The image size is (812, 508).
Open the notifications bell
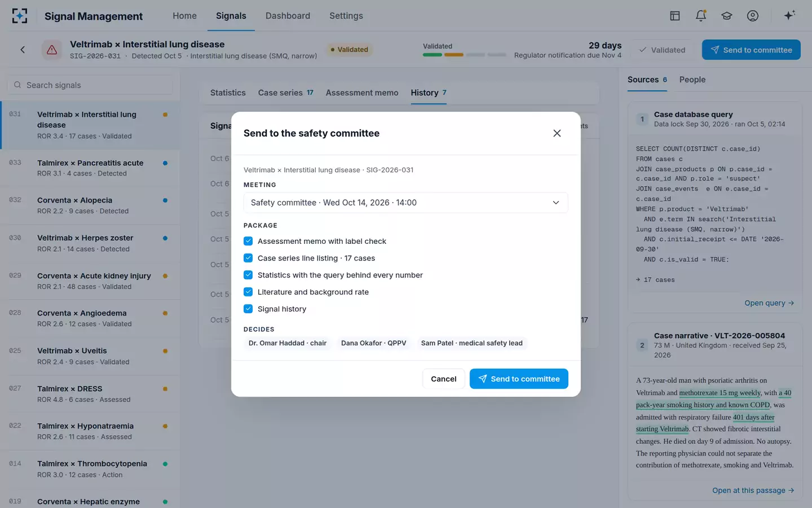point(701,16)
